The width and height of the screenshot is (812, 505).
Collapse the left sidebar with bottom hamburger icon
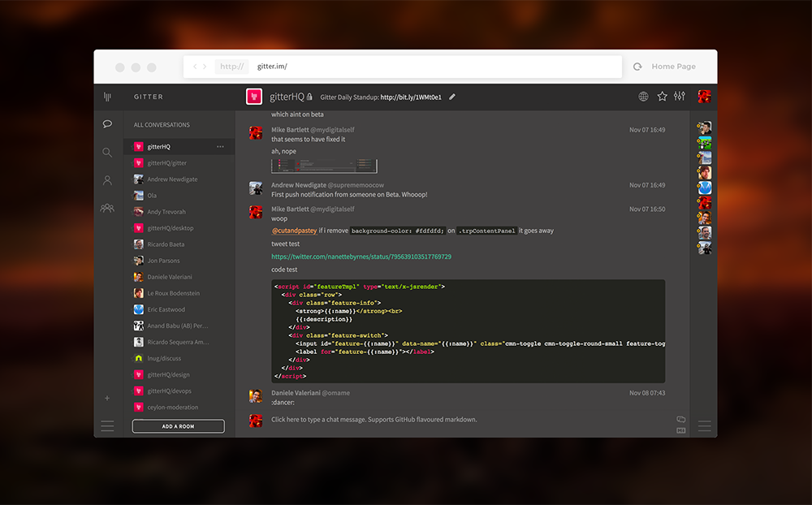(x=106, y=425)
